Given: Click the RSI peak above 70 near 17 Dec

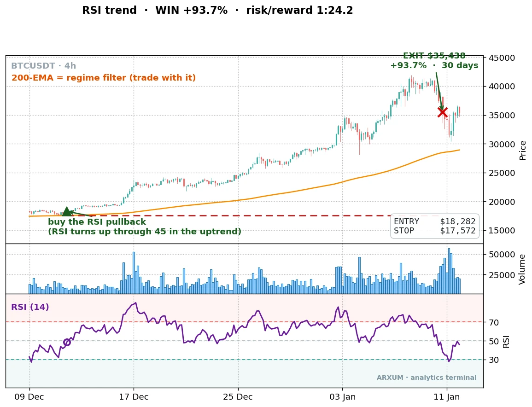Looking at the screenshot, I should 136,303.
